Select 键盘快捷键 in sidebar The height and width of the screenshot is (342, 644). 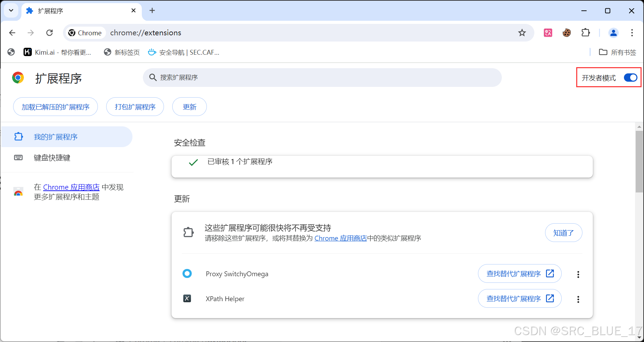67,157
